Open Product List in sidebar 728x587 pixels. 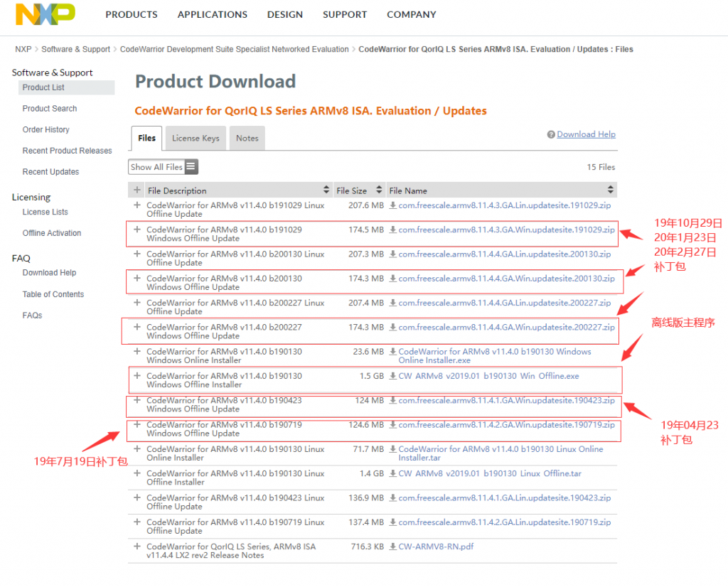(66, 87)
